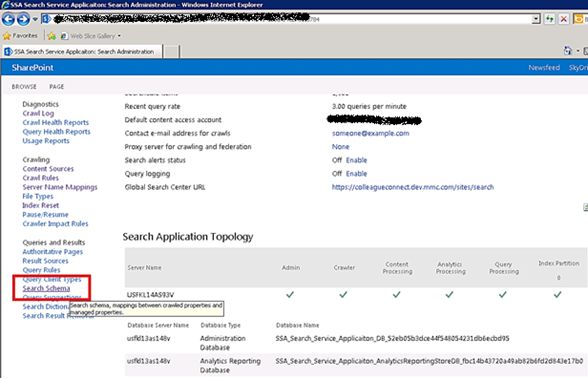Click the Database Server Name column header
588x379 pixels.
pyautogui.click(x=158, y=325)
